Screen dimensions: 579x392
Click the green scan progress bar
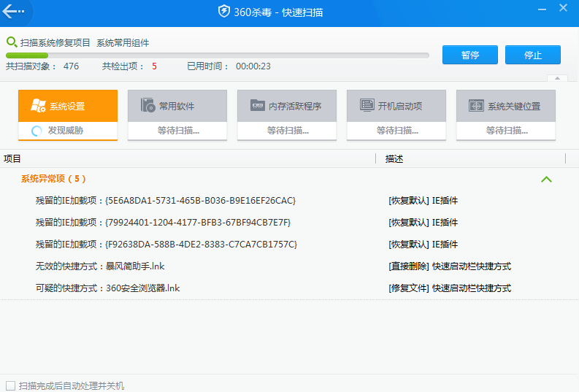point(218,55)
